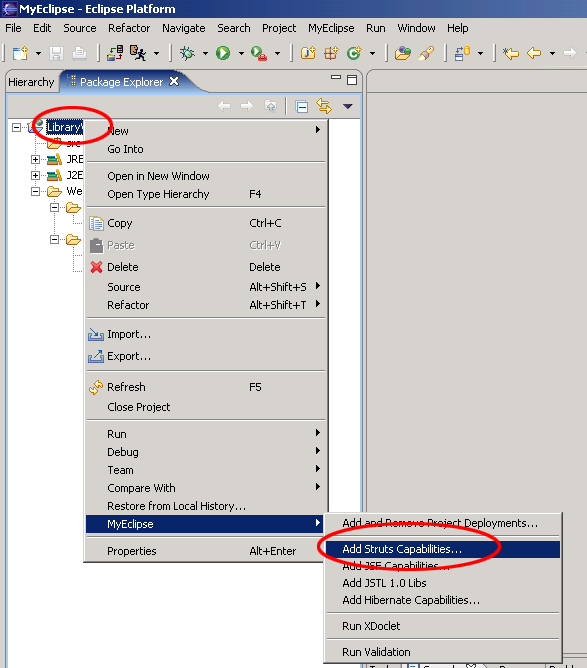Screen dimensions: 587x668
Task: Click Package Explorer back arrow icon
Action: [x=224, y=106]
